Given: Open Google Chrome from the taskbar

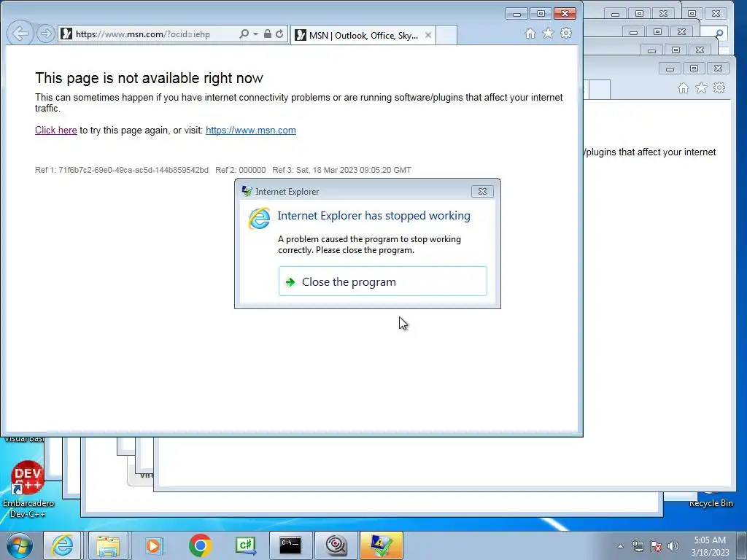Looking at the screenshot, I should (200, 545).
